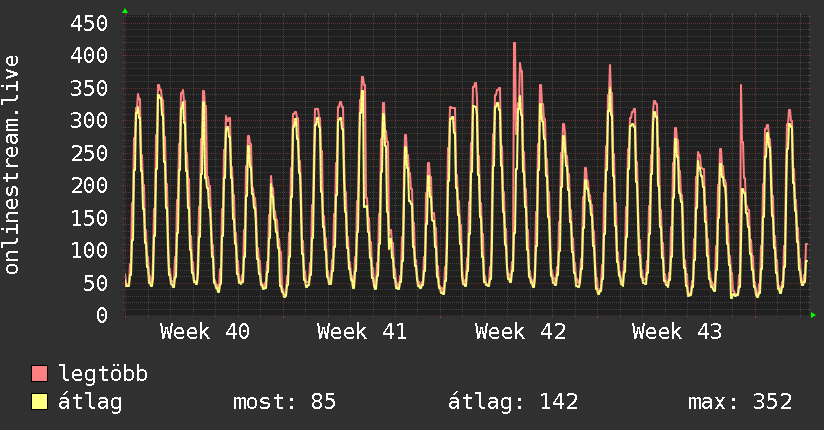Click the yellow átlag legend swatch
Image resolution: width=824 pixels, height=430 pixels.
click(x=39, y=401)
